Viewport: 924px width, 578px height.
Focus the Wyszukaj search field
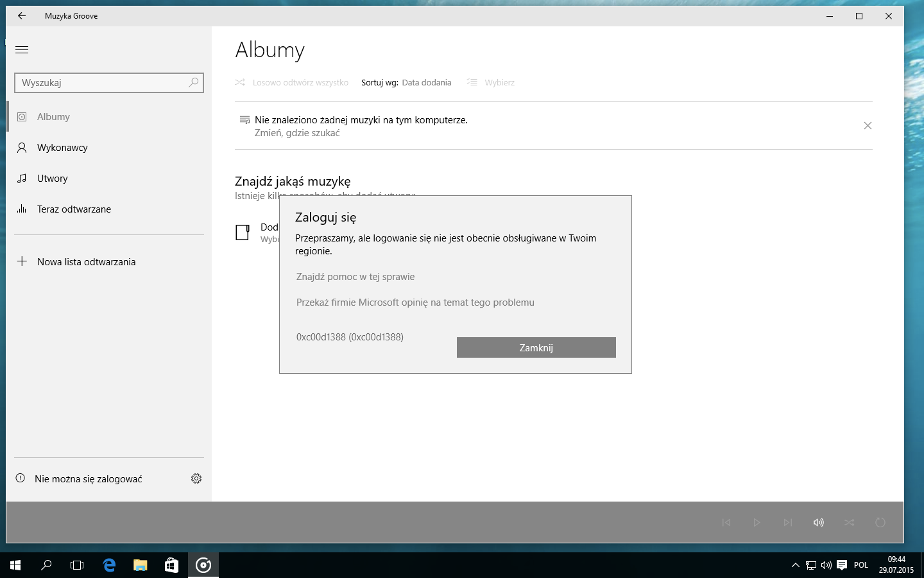click(109, 83)
